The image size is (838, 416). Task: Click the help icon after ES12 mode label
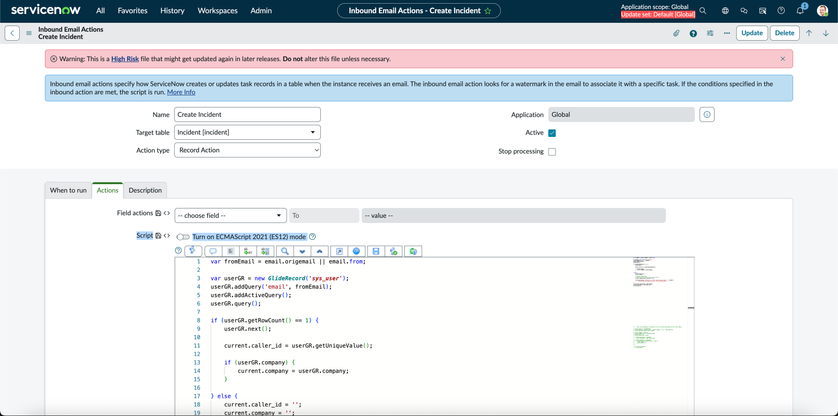pos(313,236)
